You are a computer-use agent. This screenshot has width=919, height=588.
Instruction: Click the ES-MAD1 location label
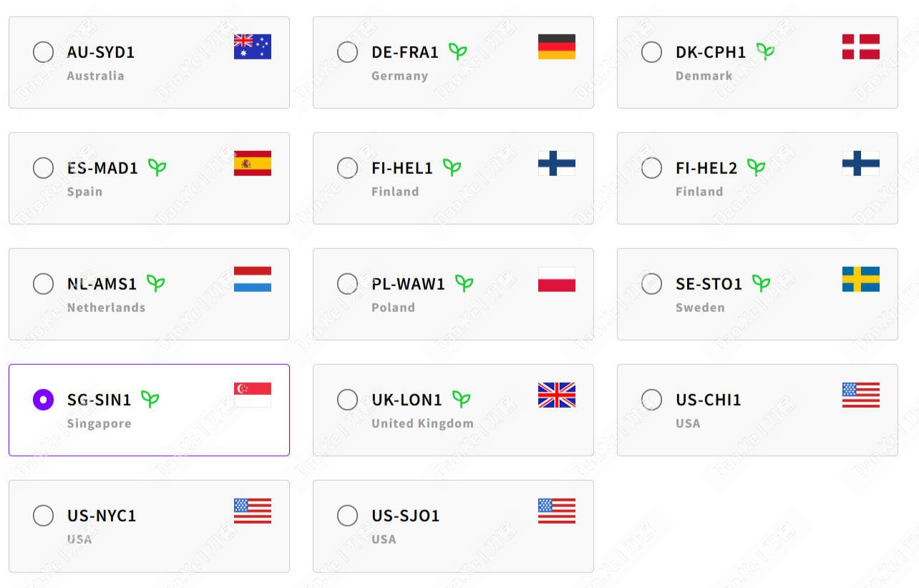pos(102,168)
